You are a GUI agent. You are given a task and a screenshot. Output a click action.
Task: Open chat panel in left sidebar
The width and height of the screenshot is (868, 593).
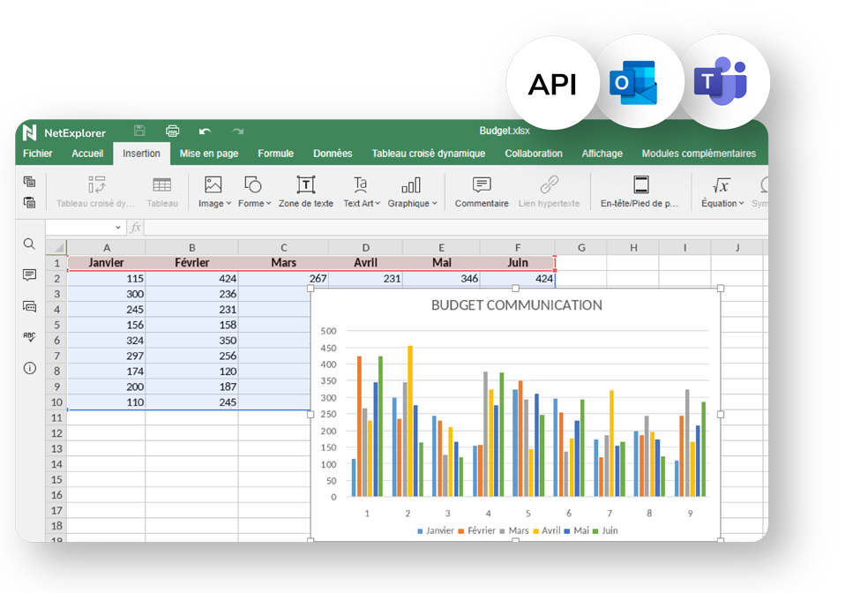tap(29, 306)
